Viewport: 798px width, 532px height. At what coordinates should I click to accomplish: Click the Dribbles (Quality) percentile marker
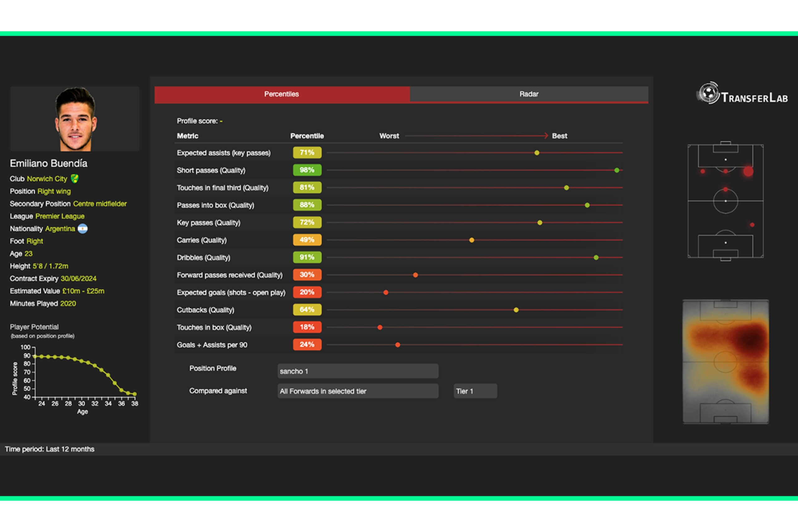[x=596, y=257]
